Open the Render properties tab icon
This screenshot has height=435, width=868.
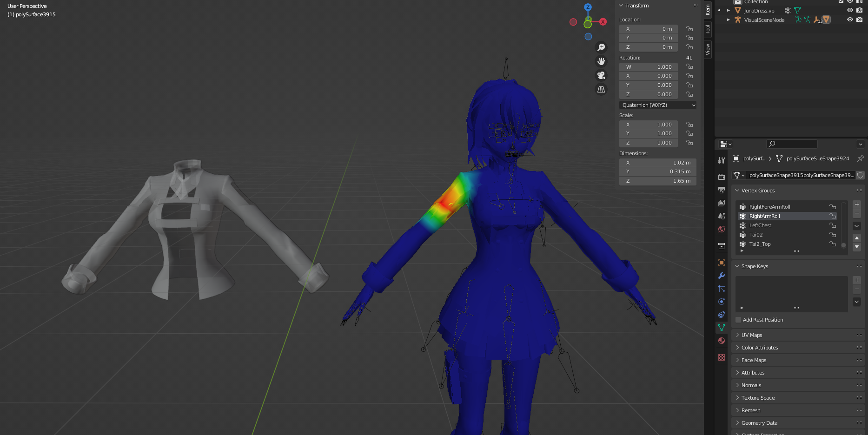(722, 177)
